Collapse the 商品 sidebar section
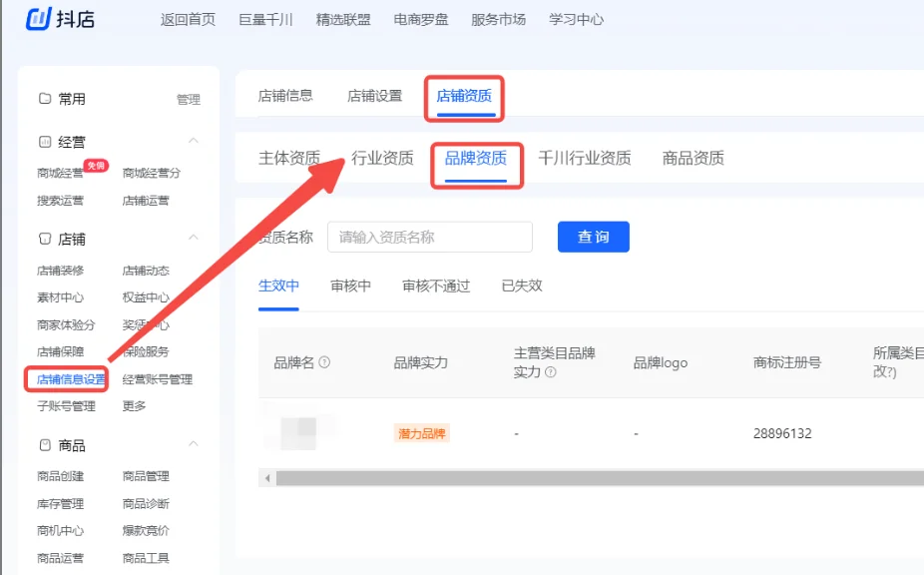The image size is (924, 575). pos(194,444)
